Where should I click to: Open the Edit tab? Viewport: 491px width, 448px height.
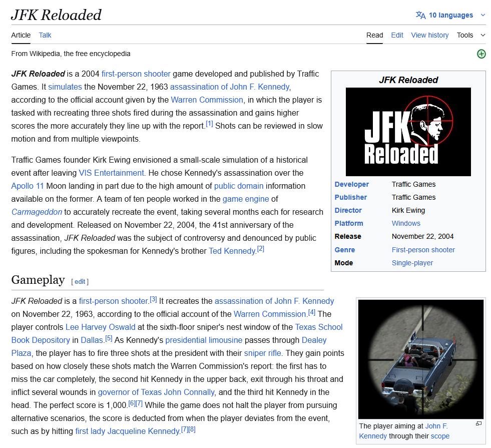(x=397, y=35)
